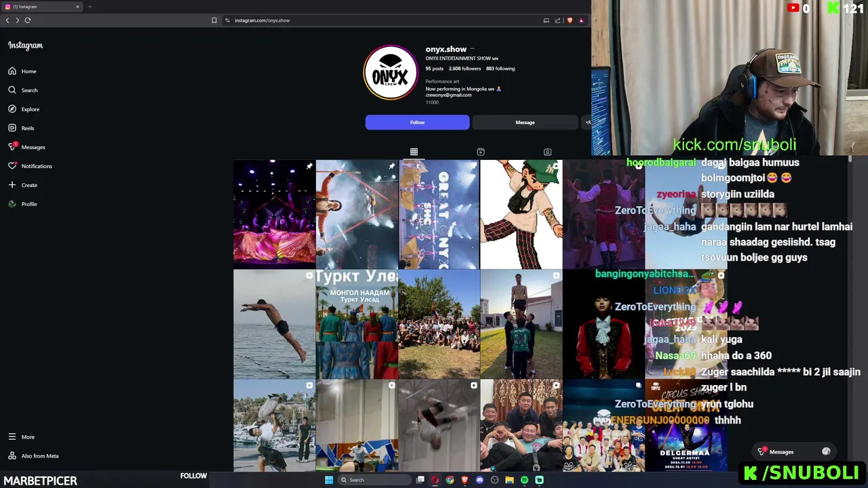Open the Brave Rewards triangle icon
This screenshot has width=868, height=488.
(581, 20)
